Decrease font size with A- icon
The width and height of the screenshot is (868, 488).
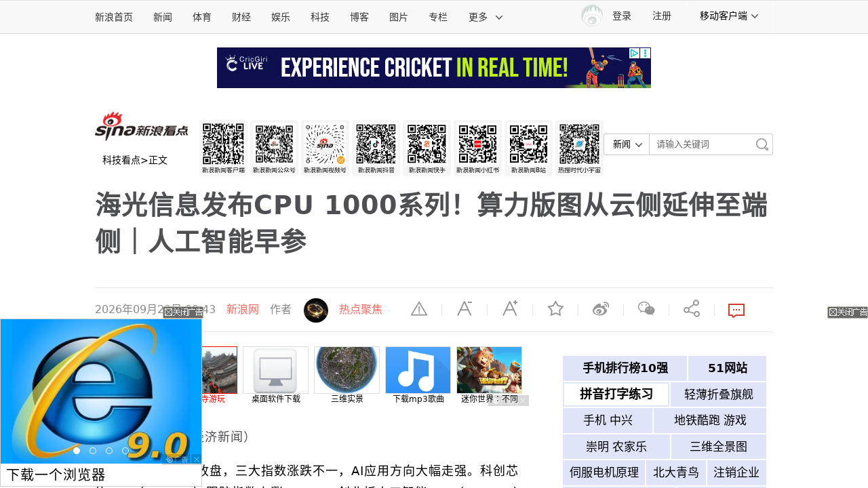click(465, 309)
